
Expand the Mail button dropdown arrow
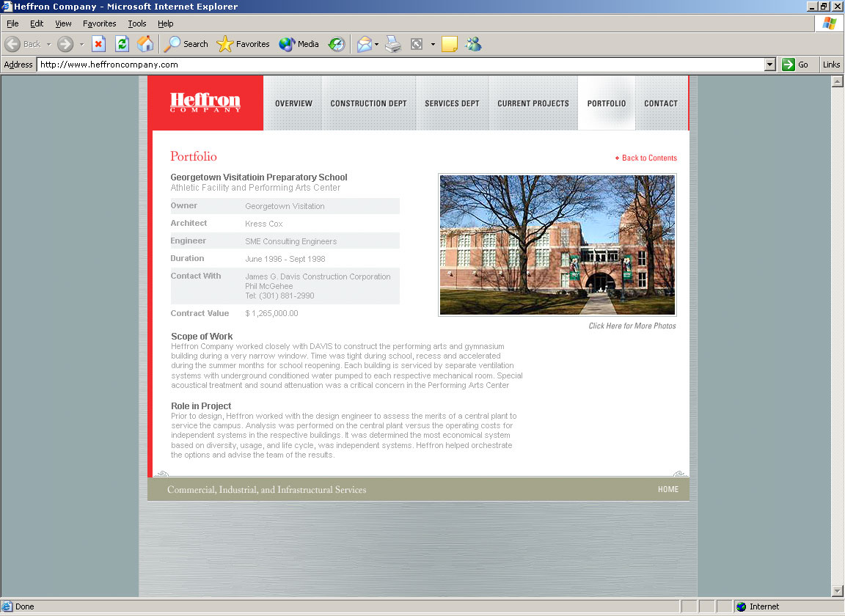tap(376, 44)
